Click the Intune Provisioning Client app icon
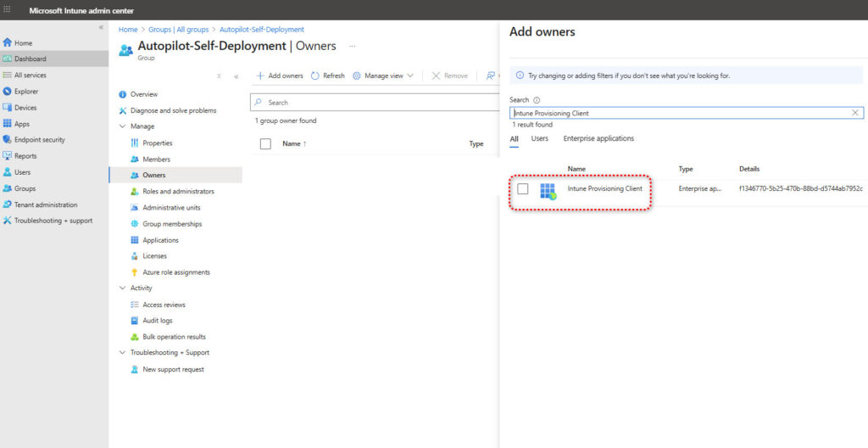The height and width of the screenshot is (448, 868). click(x=548, y=190)
